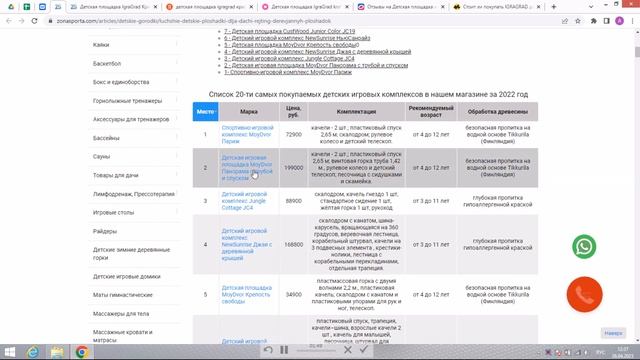Viewport: 640px width, 360px height.
Task: Open the pinned blue calendar tab
Action: pyautogui.click(x=42, y=7)
